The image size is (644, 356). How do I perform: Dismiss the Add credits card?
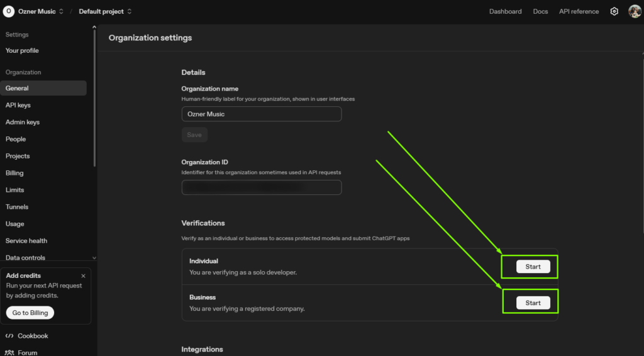84,276
